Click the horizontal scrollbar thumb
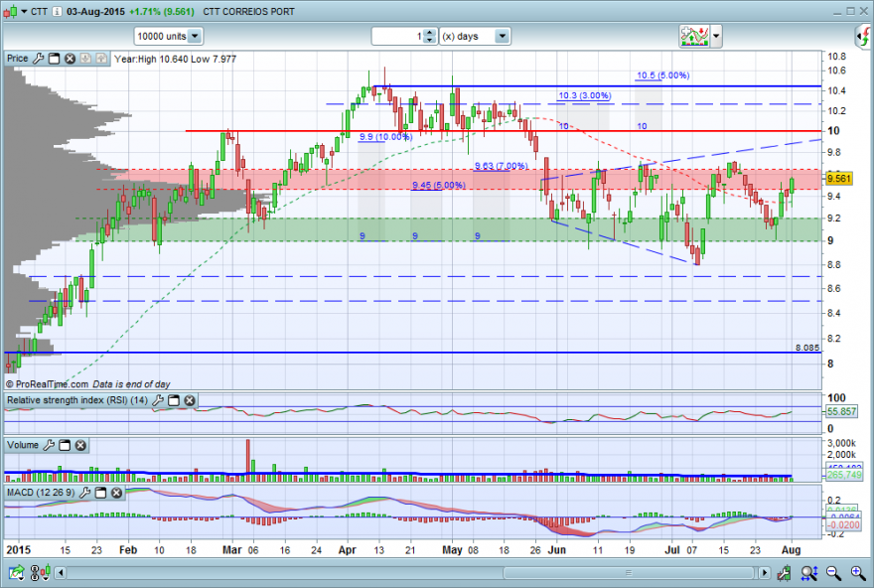The width and height of the screenshot is (874, 588). click(629, 572)
